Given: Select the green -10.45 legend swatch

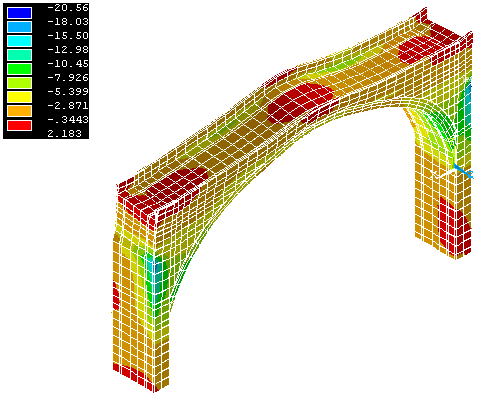Looking at the screenshot, I should [20, 69].
